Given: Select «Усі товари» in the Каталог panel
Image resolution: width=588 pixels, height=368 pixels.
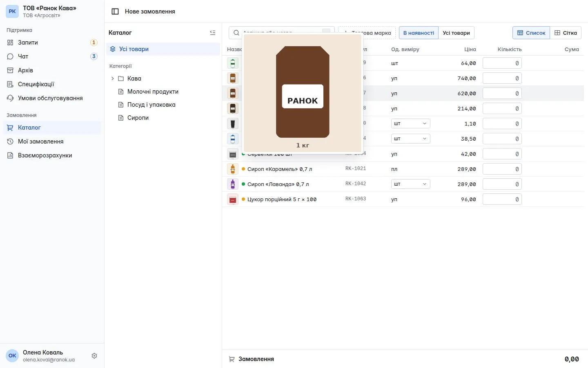Looking at the screenshot, I should (x=163, y=49).
